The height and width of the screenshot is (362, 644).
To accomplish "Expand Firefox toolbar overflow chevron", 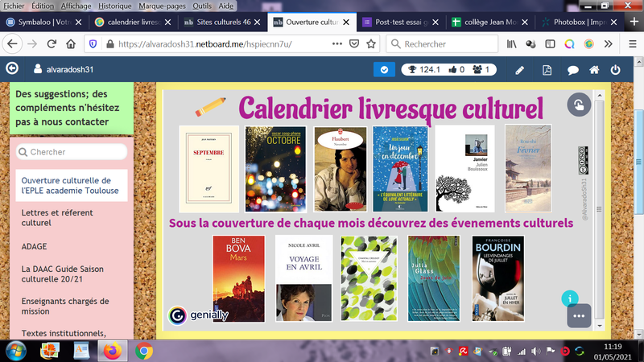I will coord(608,44).
